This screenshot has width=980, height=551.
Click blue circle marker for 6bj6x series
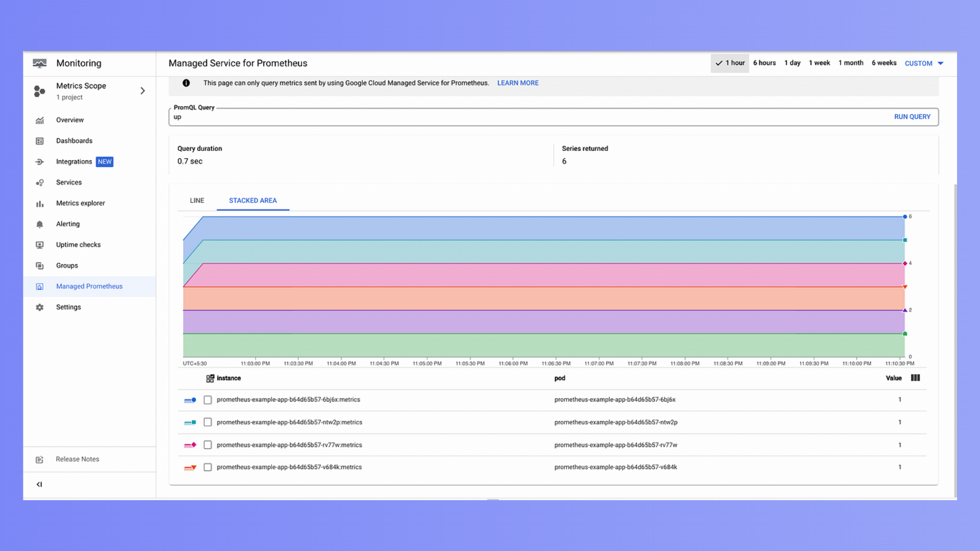pos(190,400)
